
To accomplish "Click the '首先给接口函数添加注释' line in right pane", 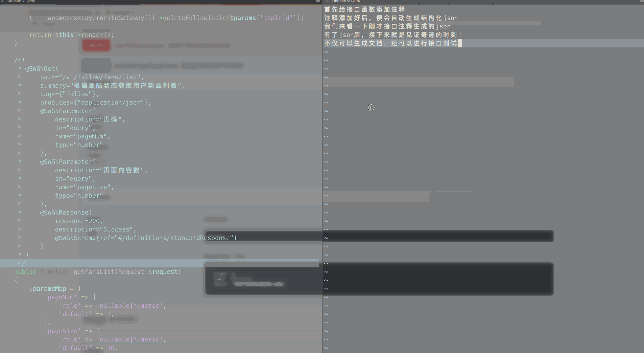I will click(x=364, y=9).
